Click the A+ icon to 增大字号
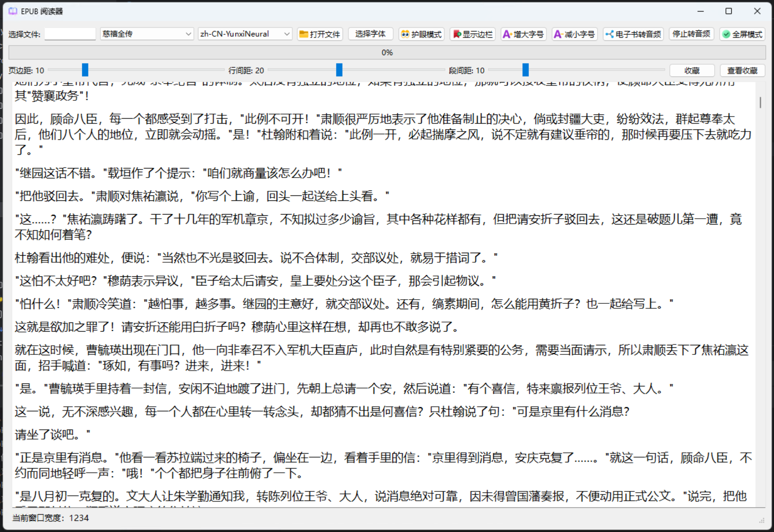Screen dimensions: 774x532 [507, 34]
